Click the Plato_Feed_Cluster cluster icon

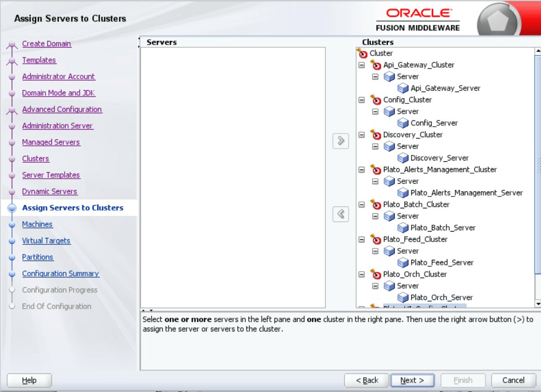[376, 239]
